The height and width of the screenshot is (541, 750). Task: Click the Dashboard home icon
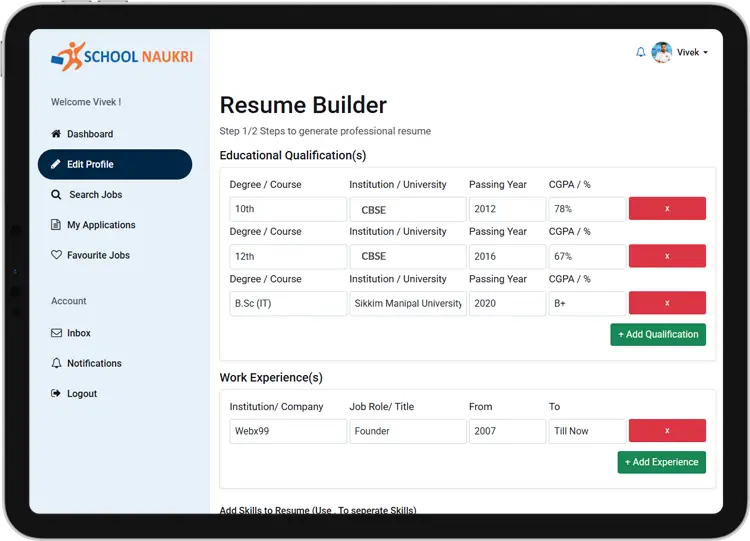click(56, 133)
